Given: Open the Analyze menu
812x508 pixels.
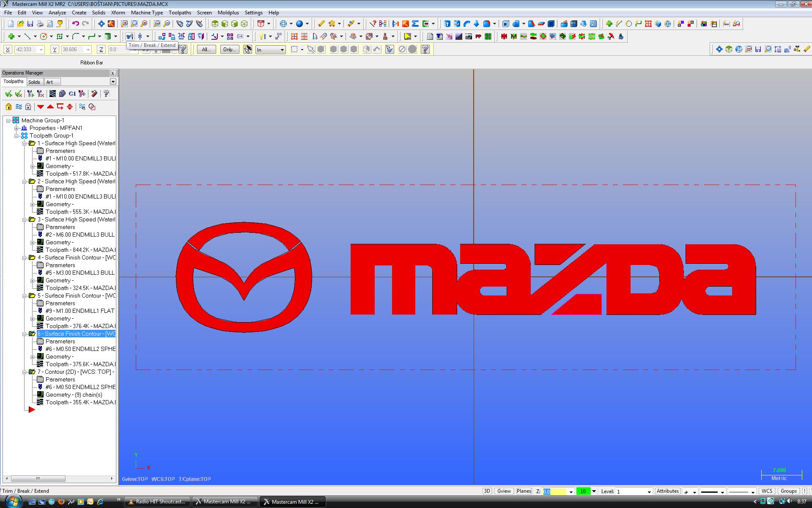Looking at the screenshot, I should (57, 13).
